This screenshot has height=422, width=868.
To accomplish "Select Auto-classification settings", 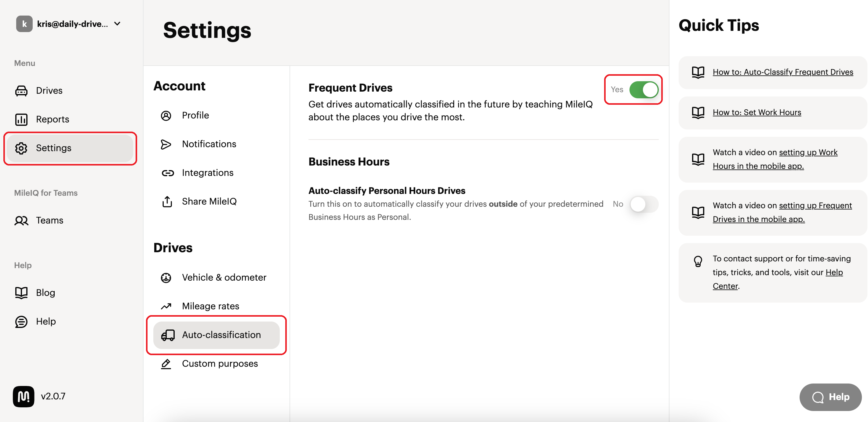I will (216, 335).
